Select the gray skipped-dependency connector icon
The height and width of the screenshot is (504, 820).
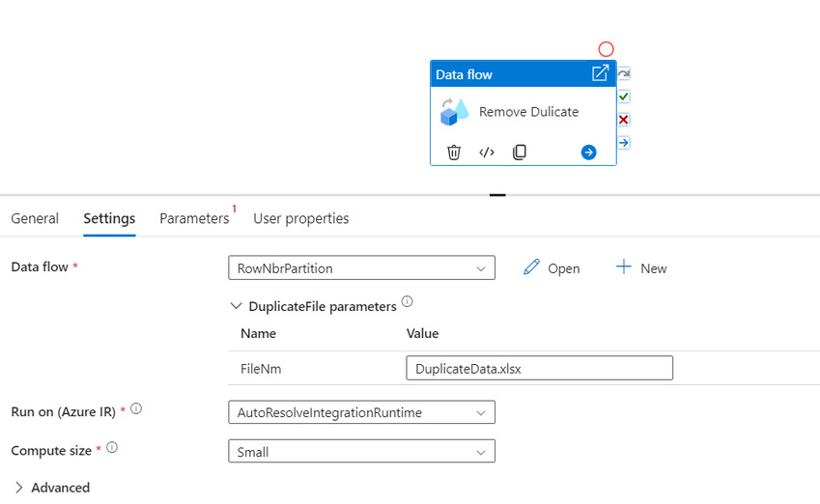[623, 73]
